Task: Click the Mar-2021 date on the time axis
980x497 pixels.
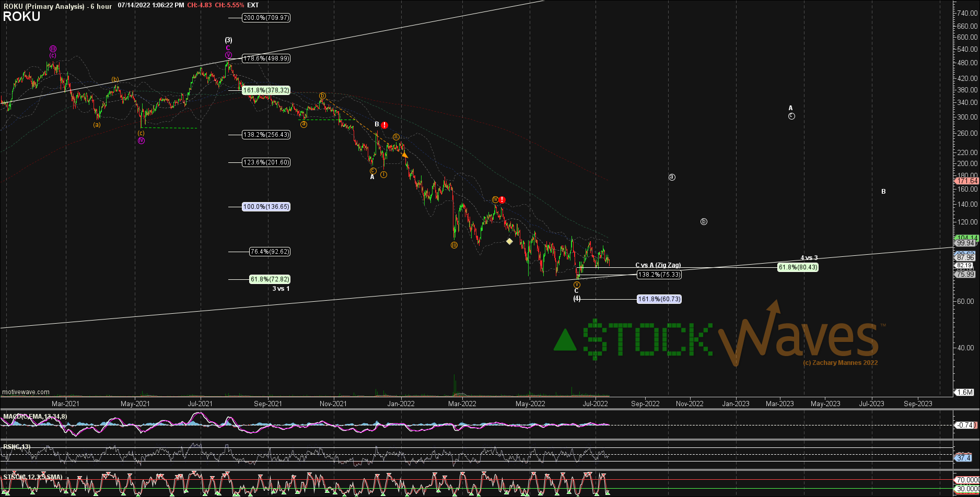Action: pos(65,404)
